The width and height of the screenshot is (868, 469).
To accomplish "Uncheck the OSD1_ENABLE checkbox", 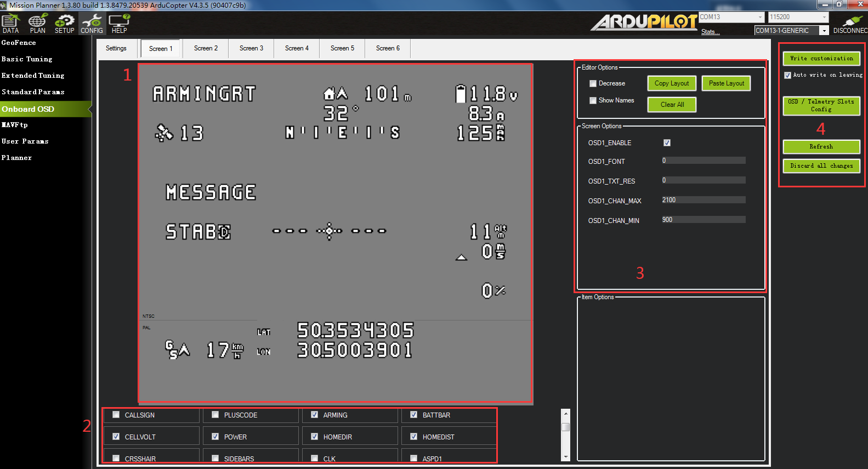I will [667, 143].
